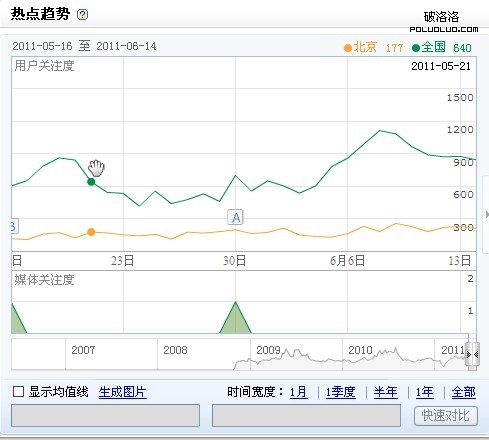
Task: Set time width to 1月
Action: (x=299, y=392)
